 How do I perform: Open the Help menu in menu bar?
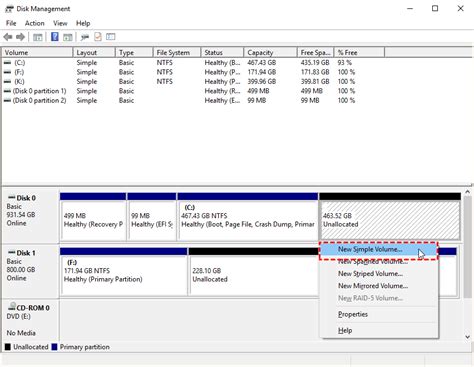click(x=83, y=23)
